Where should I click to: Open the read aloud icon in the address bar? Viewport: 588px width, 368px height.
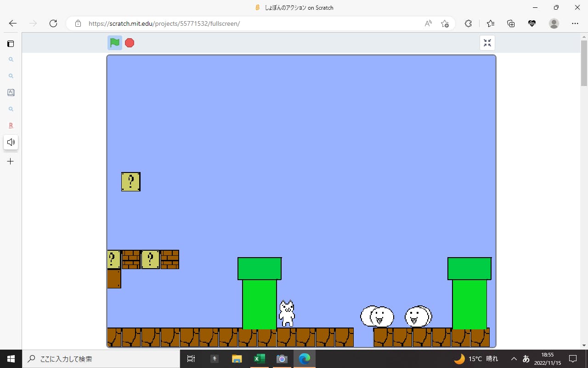(428, 23)
